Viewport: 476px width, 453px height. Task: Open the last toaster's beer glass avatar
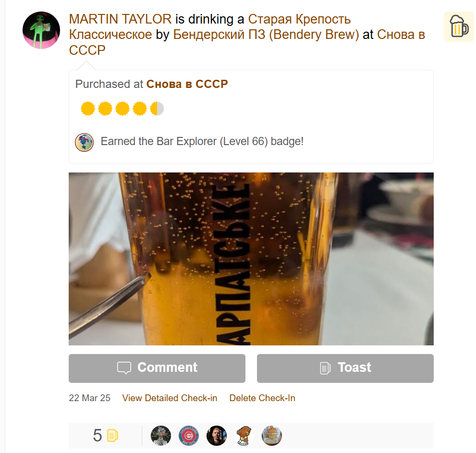click(x=272, y=436)
